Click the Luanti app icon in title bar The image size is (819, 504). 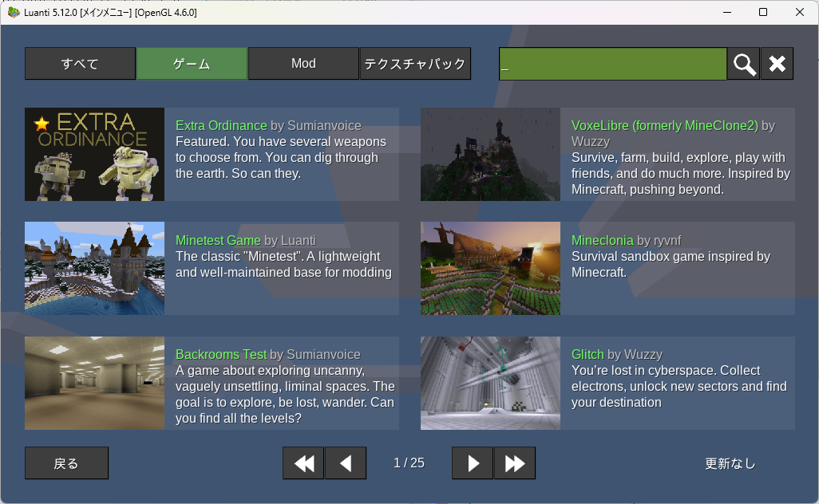click(x=14, y=12)
